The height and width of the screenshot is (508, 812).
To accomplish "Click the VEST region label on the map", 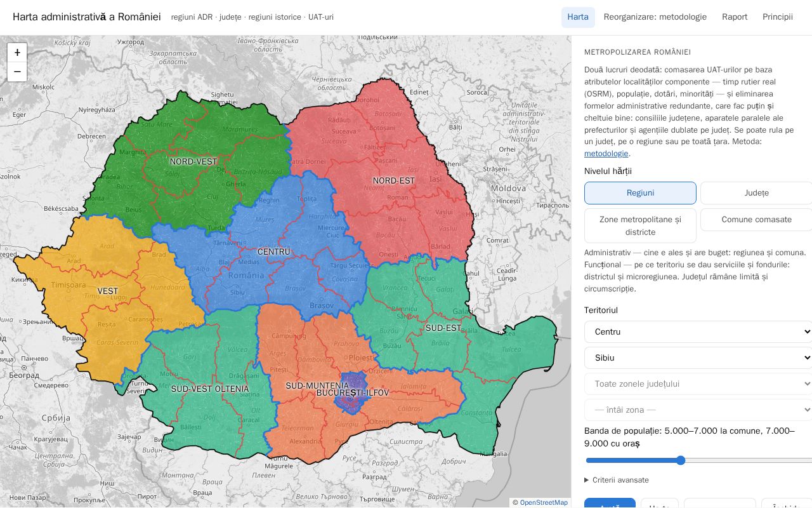I will coord(108,291).
